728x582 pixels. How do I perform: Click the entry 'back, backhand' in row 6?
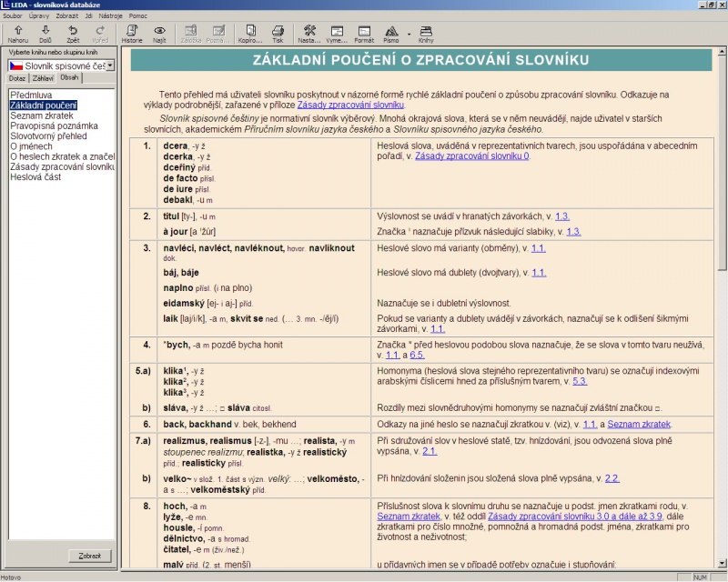point(197,424)
